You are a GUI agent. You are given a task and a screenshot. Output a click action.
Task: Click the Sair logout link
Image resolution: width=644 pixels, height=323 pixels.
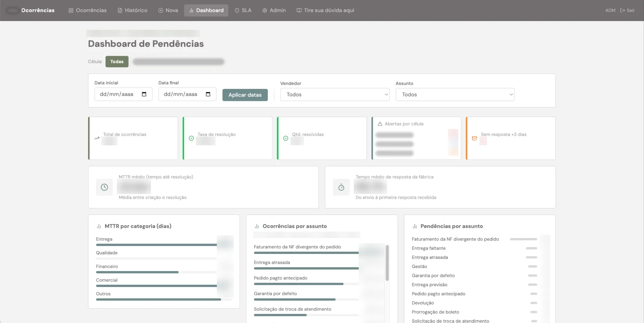tap(627, 10)
